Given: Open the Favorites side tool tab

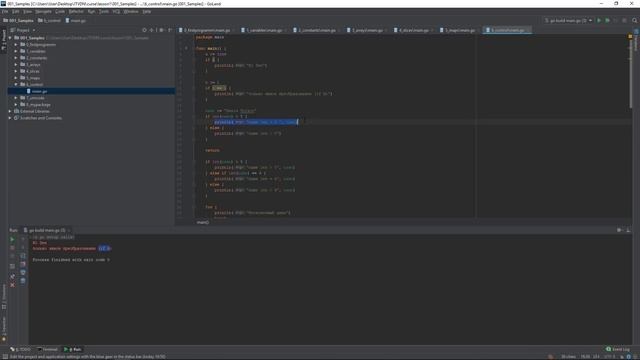Looking at the screenshot, I should click(x=4, y=329).
